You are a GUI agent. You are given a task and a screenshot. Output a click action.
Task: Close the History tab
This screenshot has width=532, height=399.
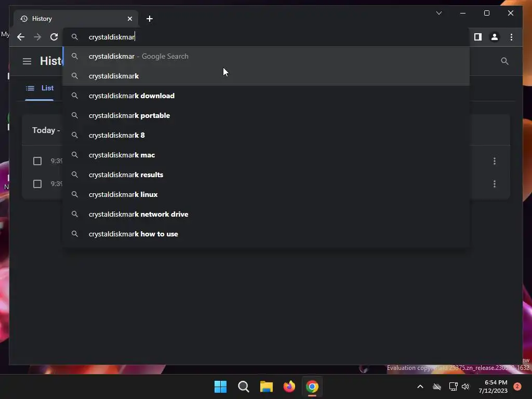point(129,19)
